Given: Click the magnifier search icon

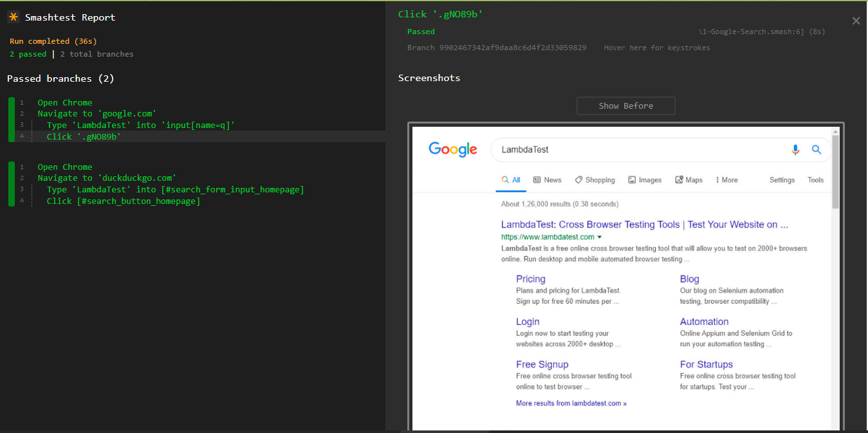Looking at the screenshot, I should tap(817, 150).
